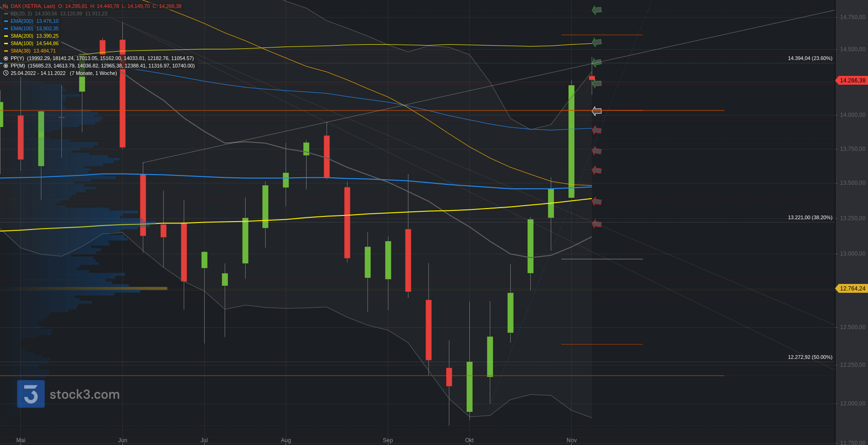
Task: Select the white arrow marker on the orange line
Action: (596, 111)
